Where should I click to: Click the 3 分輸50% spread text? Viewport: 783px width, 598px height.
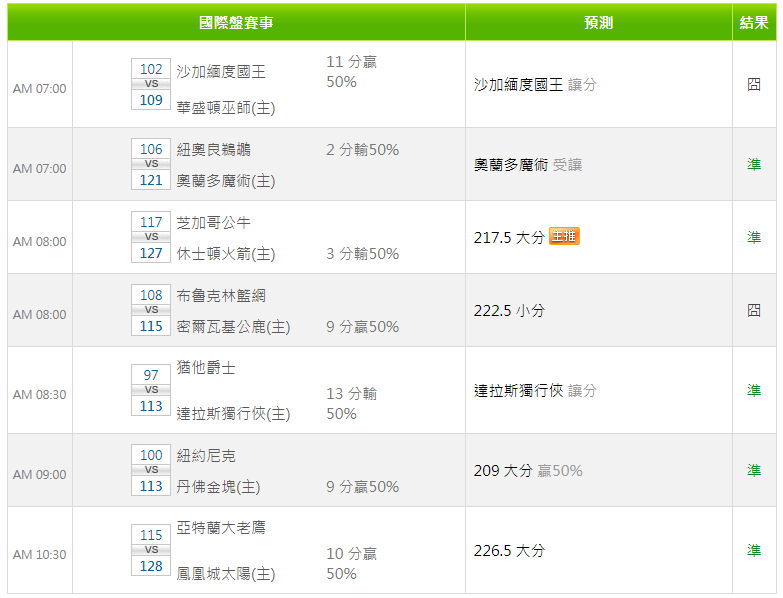pos(363,254)
